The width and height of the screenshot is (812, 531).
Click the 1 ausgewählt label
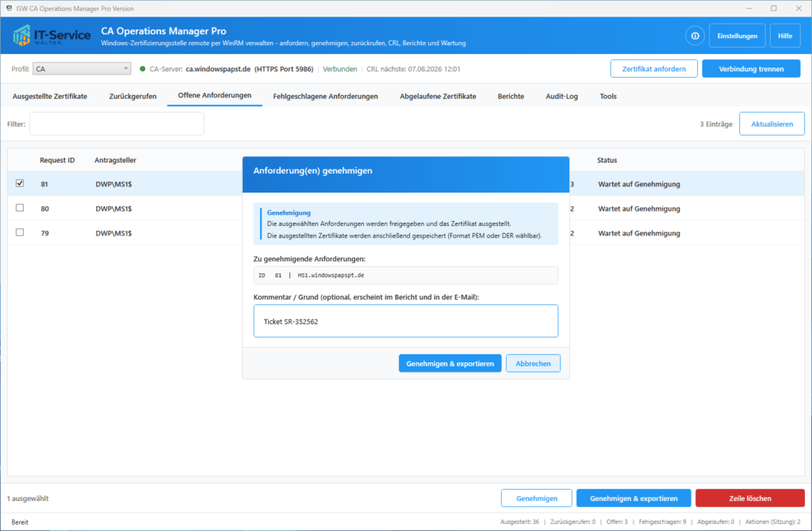(x=28, y=499)
